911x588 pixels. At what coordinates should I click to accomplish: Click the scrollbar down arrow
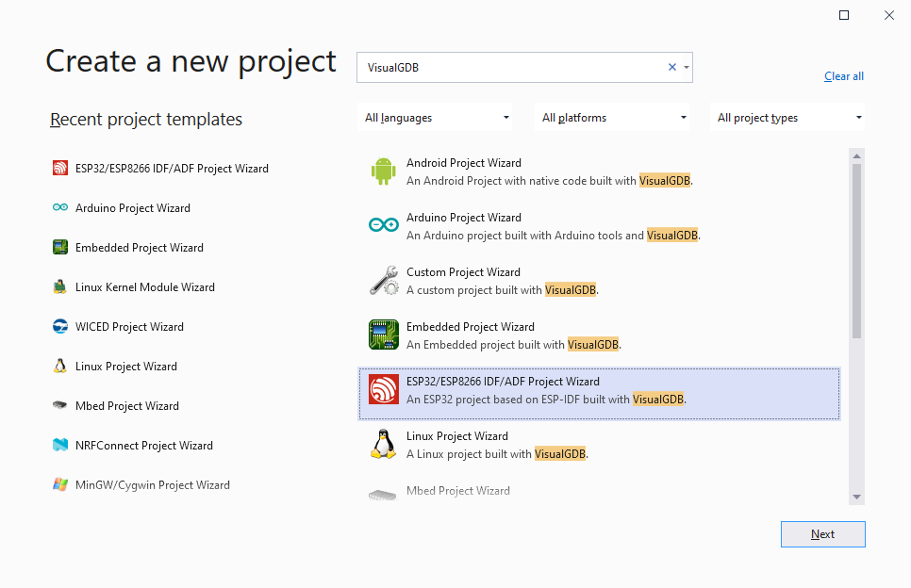pos(856,497)
